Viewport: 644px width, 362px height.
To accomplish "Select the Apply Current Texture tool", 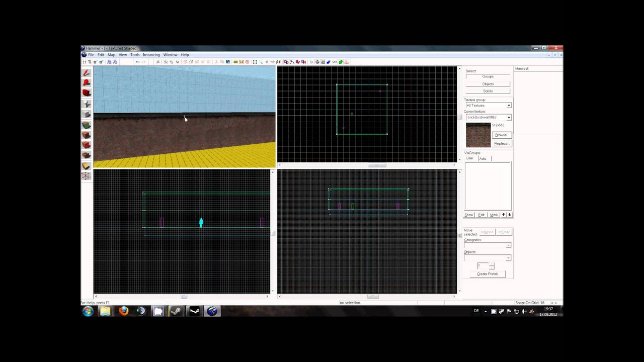I will click(x=87, y=135).
